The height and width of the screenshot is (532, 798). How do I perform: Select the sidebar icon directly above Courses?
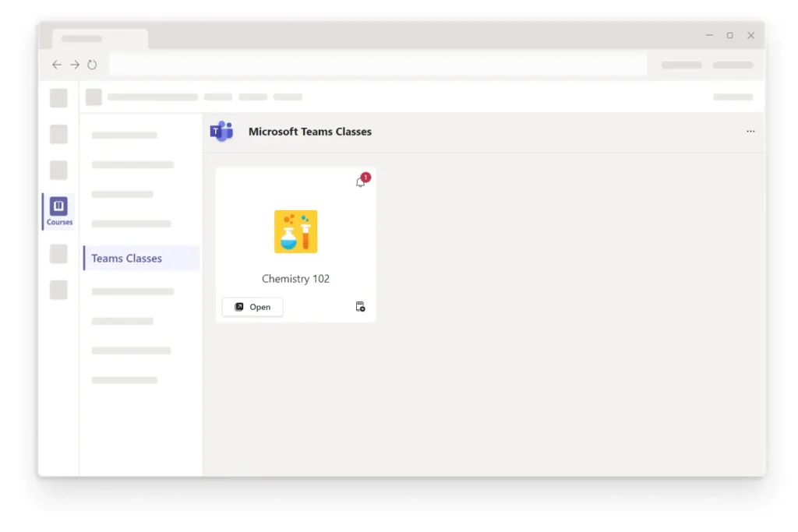[x=58, y=170]
